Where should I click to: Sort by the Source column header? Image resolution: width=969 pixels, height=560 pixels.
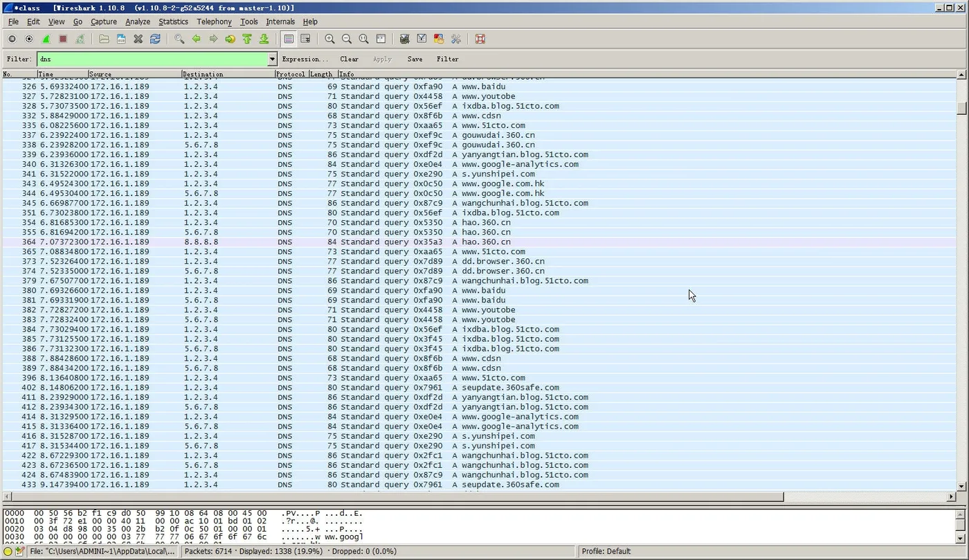click(x=135, y=74)
